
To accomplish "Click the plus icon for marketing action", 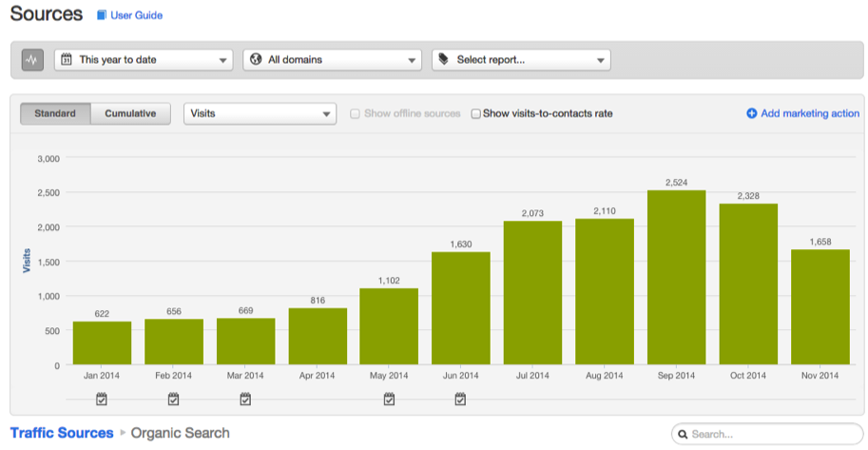I will pyautogui.click(x=752, y=113).
